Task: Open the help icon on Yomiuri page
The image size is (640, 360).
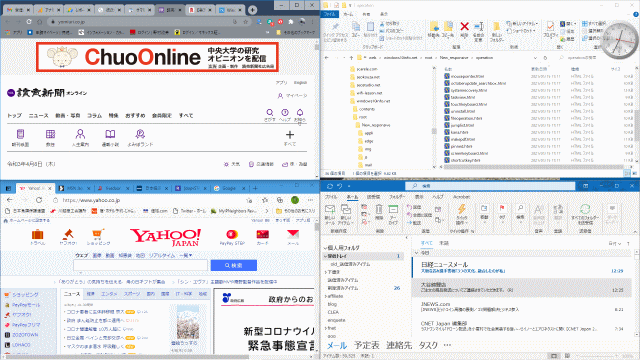Action: [285, 112]
